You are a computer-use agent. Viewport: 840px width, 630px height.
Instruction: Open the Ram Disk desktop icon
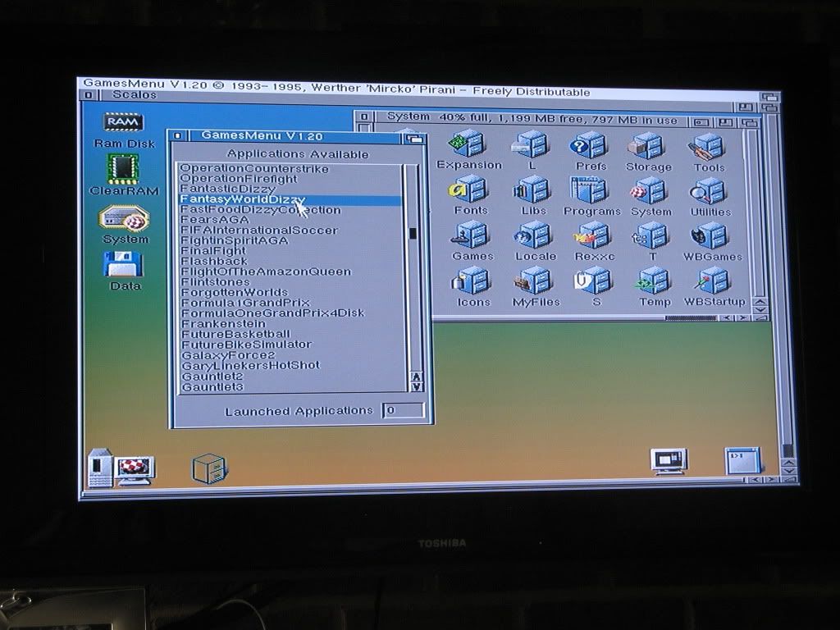click(123, 123)
